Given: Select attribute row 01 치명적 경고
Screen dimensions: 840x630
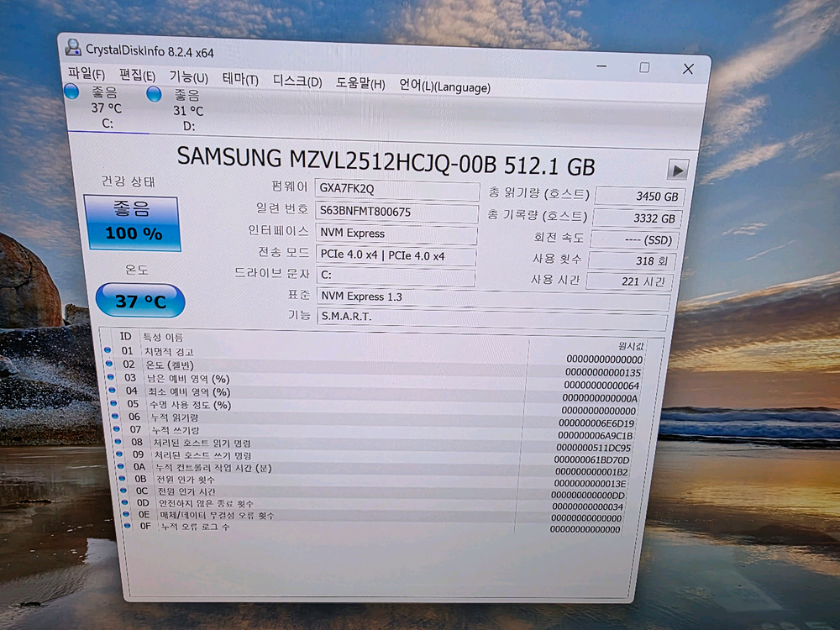Looking at the screenshot, I should [375, 355].
